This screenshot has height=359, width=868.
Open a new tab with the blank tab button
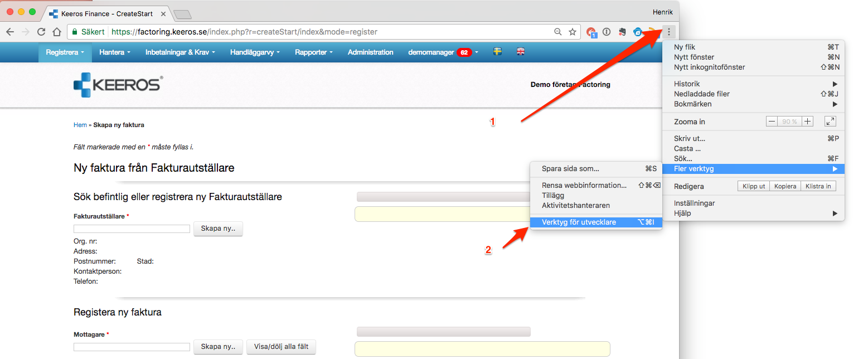click(182, 14)
